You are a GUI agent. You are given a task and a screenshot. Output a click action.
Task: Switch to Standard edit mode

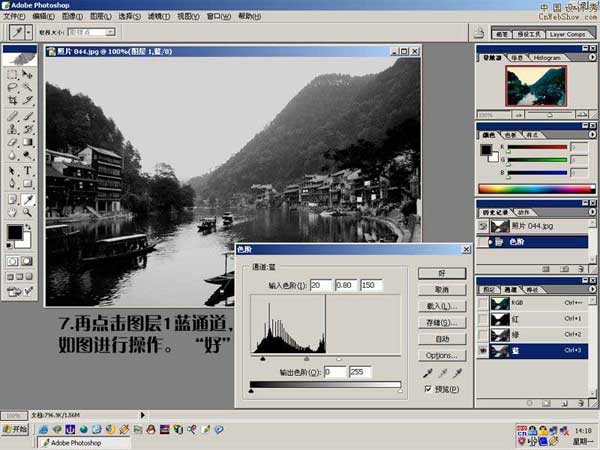(13, 262)
